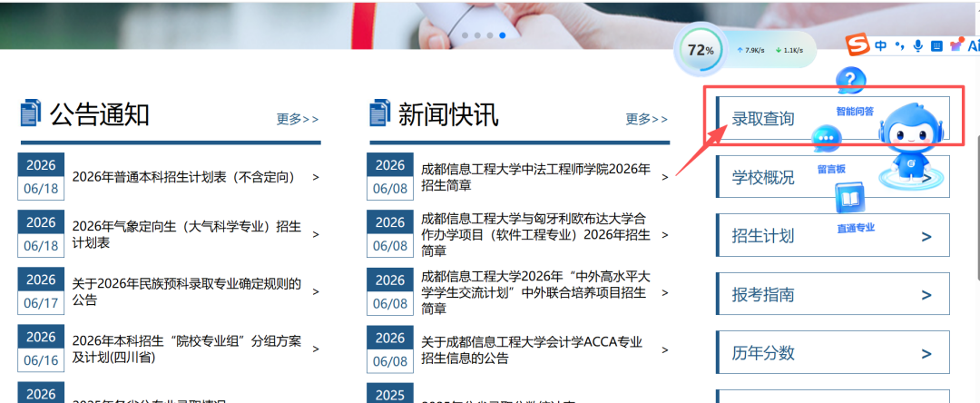Open “中外高水平大学学生交流计划” news item
980x403 pixels.
click(x=535, y=291)
